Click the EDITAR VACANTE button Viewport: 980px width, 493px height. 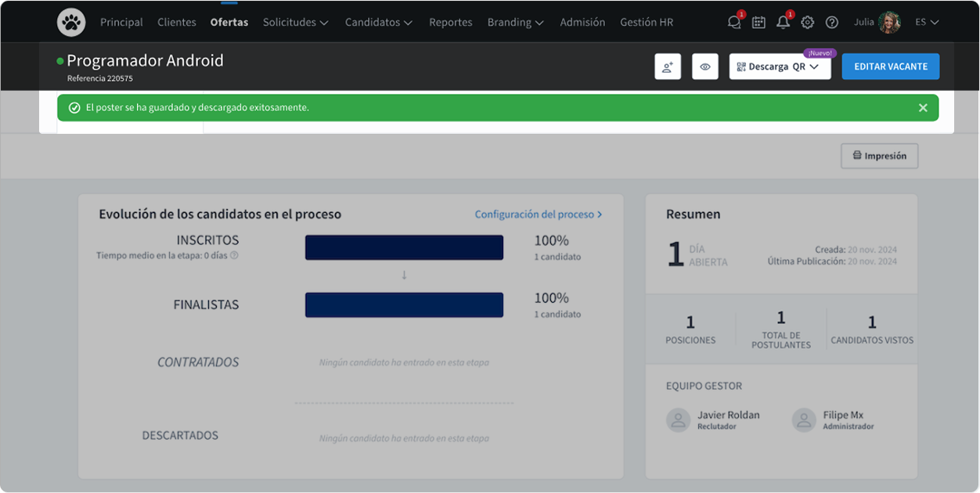(891, 67)
